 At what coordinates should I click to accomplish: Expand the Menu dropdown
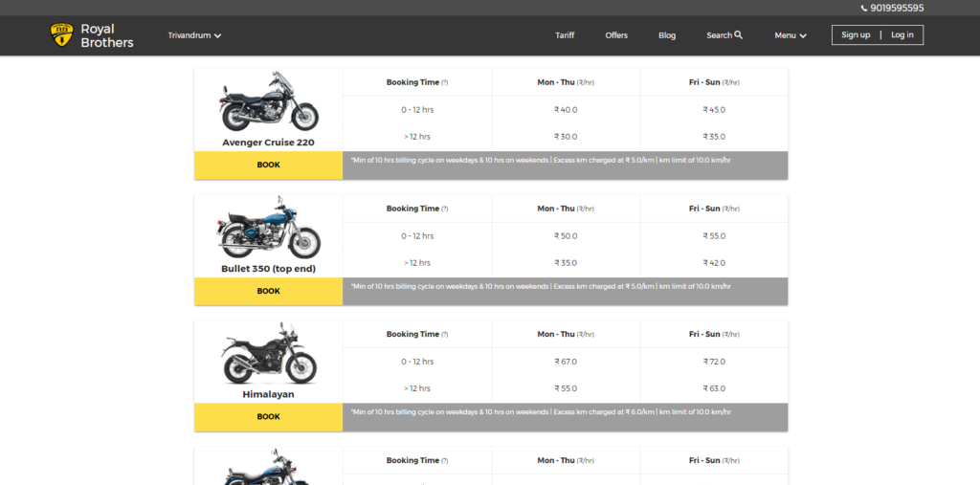click(x=790, y=35)
